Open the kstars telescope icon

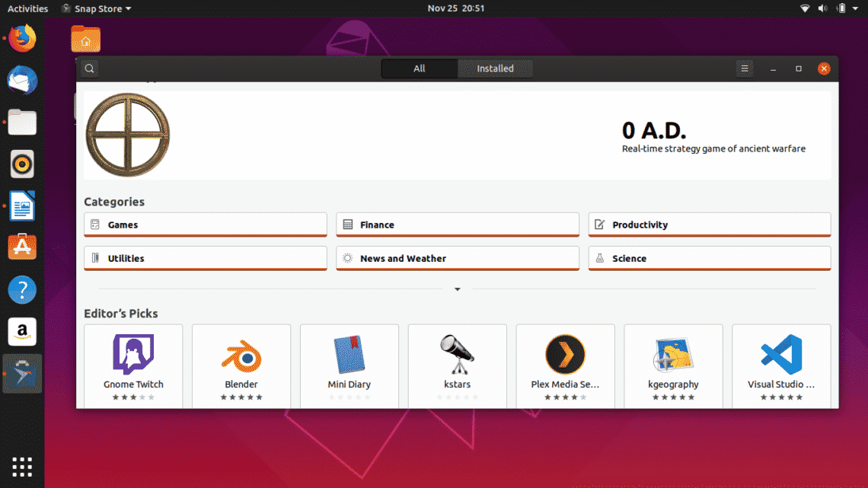(x=458, y=354)
